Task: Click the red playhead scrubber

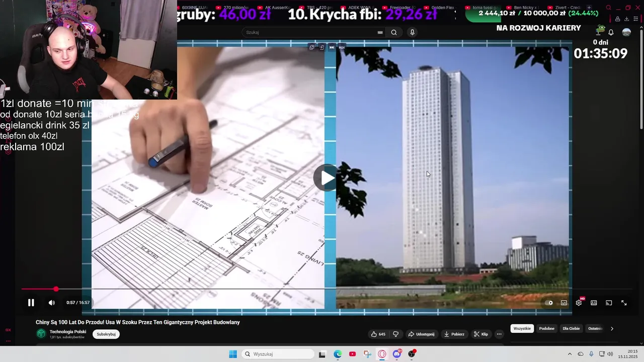Action: pos(56,289)
